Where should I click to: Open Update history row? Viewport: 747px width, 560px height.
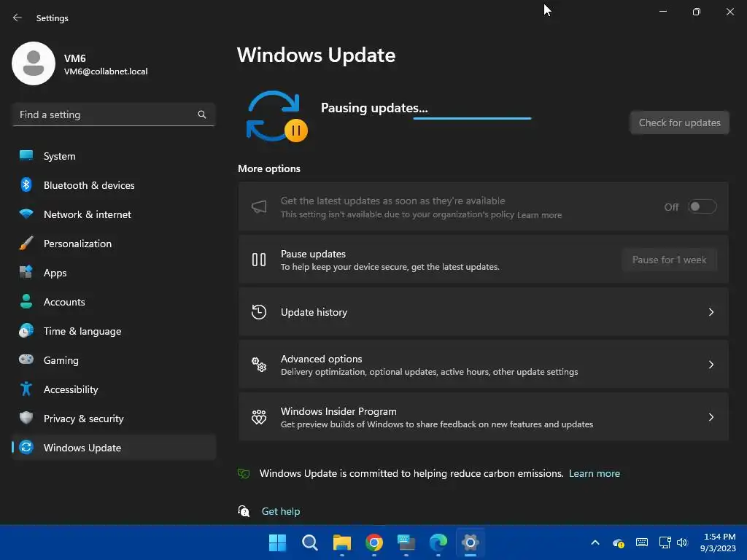(483, 312)
